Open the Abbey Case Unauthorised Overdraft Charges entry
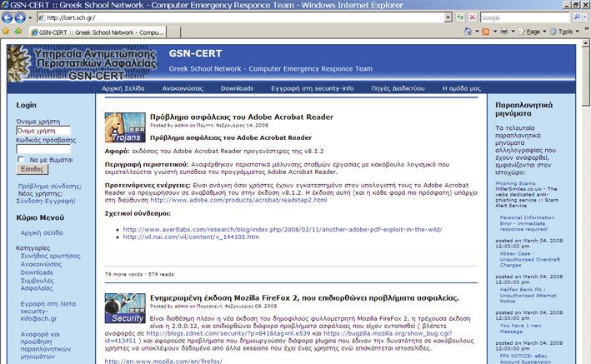This screenshot has width=591, height=364. (529, 259)
